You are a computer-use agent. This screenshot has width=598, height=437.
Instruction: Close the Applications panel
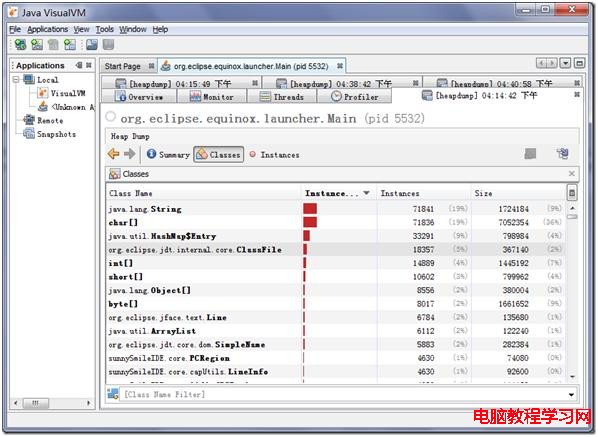(x=88, y=65)
